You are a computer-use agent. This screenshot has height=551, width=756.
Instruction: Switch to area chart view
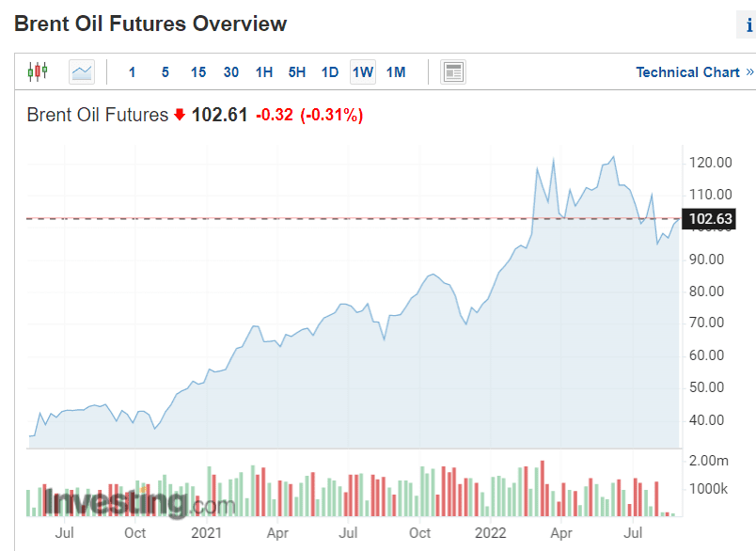[x=82, y=71]
